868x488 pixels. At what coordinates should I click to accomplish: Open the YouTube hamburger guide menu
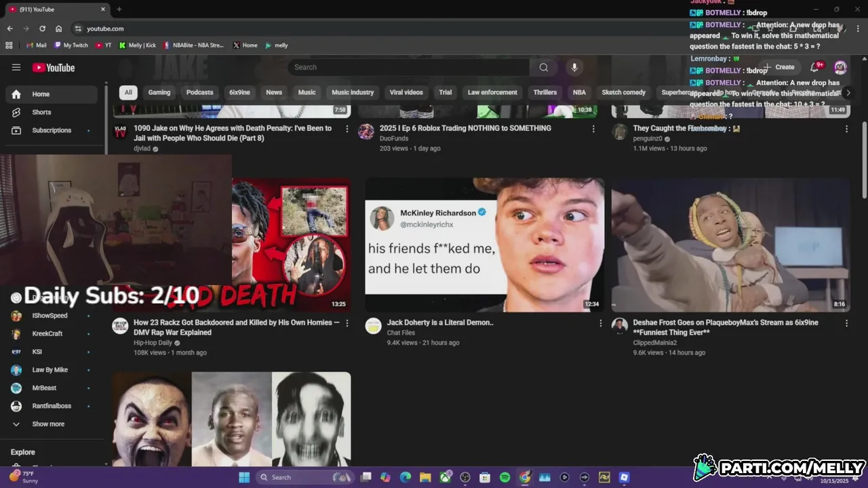point(16,67)
